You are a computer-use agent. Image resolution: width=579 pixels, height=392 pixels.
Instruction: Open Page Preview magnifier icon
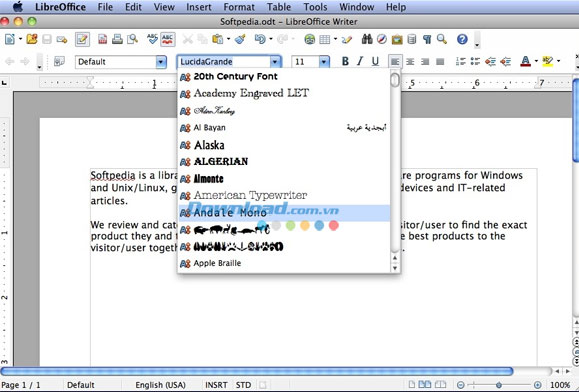pos(132,39)
